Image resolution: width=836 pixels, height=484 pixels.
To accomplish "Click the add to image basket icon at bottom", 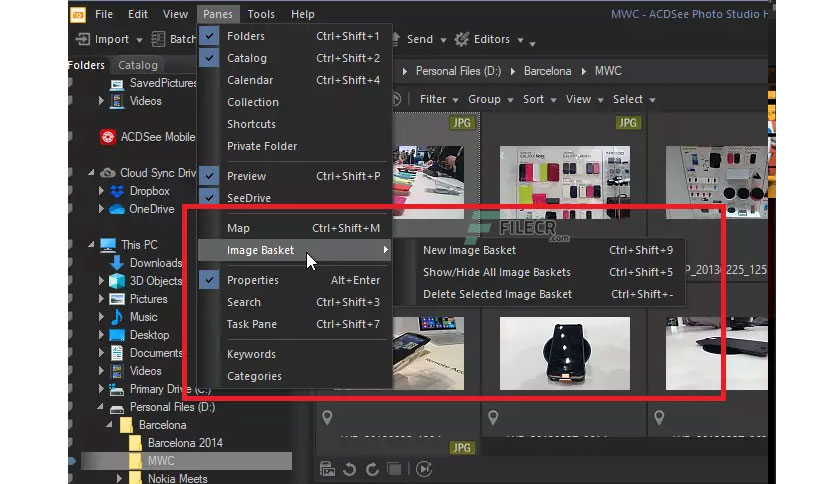I will tap(327, 469).
